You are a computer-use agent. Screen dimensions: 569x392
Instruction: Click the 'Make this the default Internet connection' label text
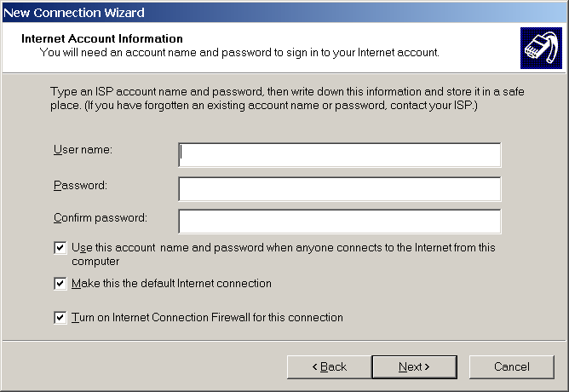point(171,284)
